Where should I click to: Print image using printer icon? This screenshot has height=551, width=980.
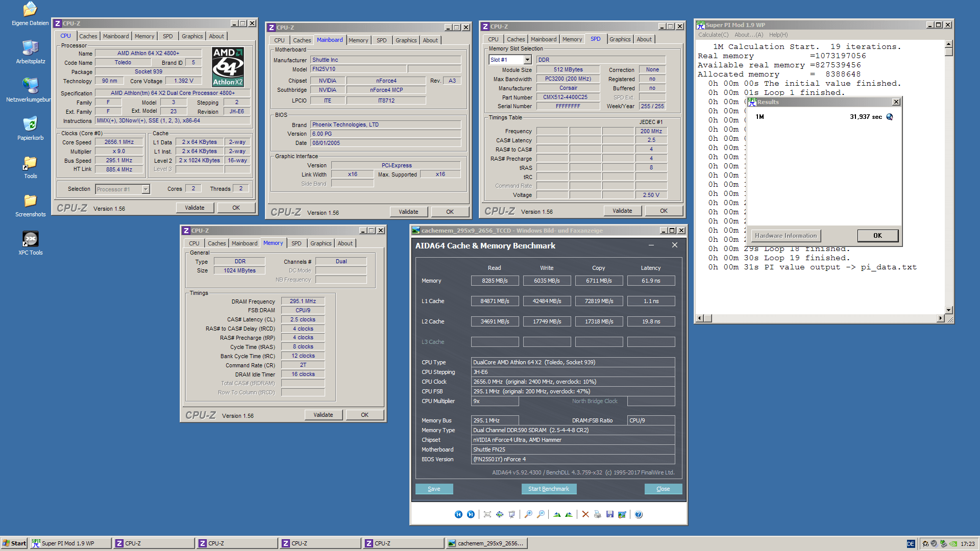tap(598, 514)
